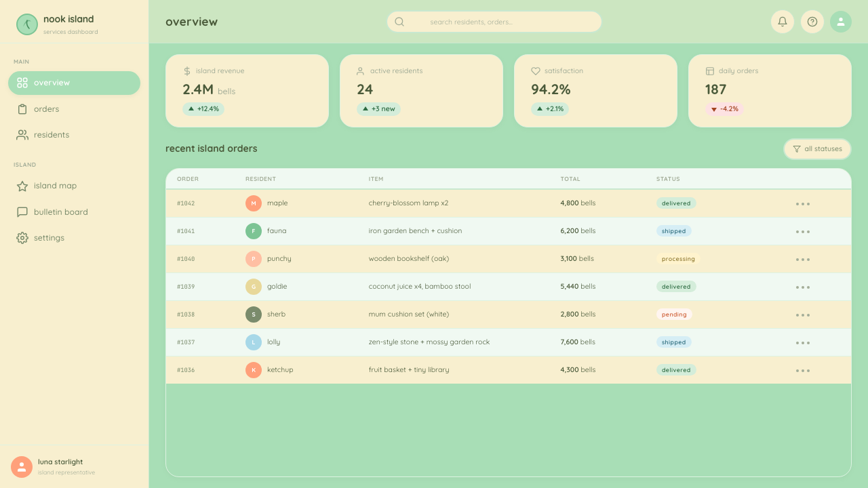Click the search magnifier icon
This screenshot has width=868, height=488.
tap(399, 22)
